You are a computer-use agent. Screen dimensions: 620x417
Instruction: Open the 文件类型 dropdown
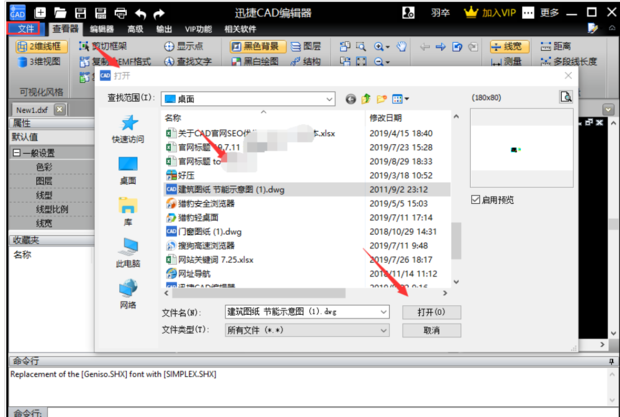[x=307, y=330]
